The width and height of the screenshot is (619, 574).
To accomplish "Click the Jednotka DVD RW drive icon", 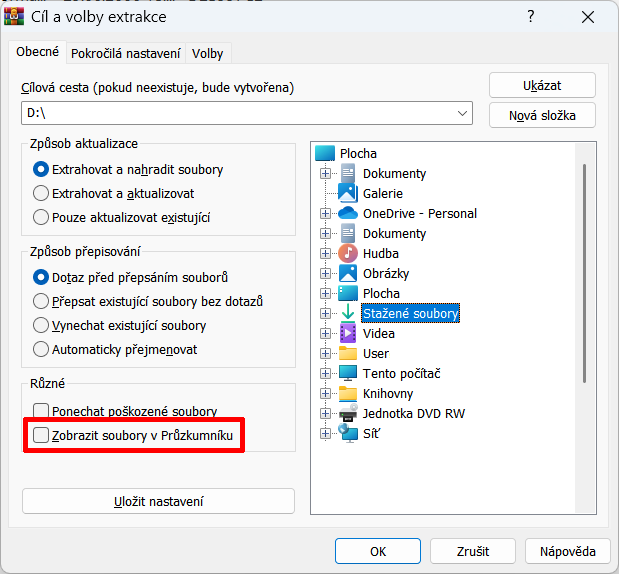I will 348,413.
